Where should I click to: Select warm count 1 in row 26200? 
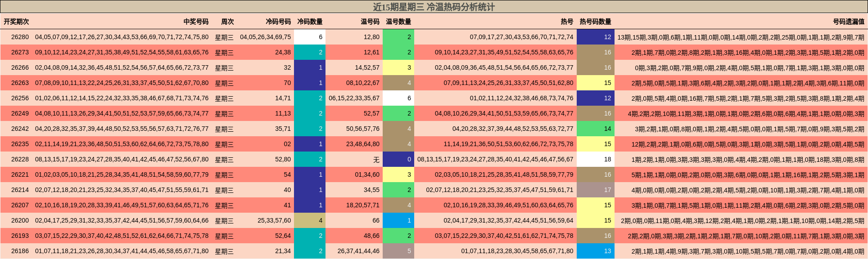398,220
